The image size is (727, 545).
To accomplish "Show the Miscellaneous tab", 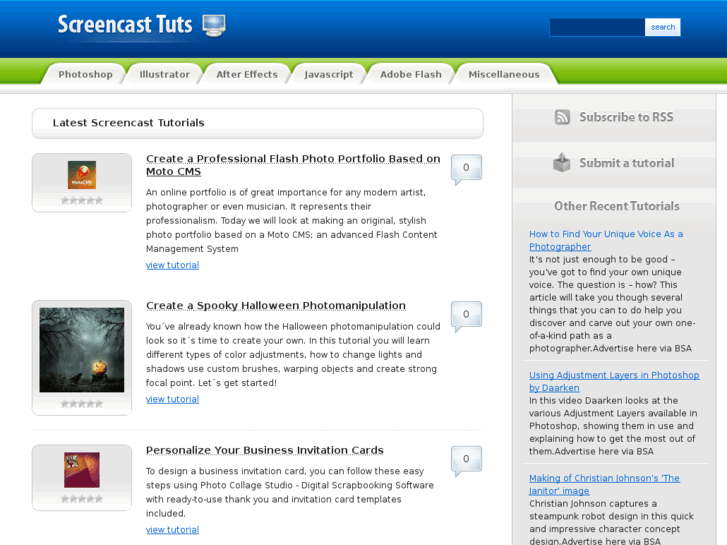I will [504, 74].
